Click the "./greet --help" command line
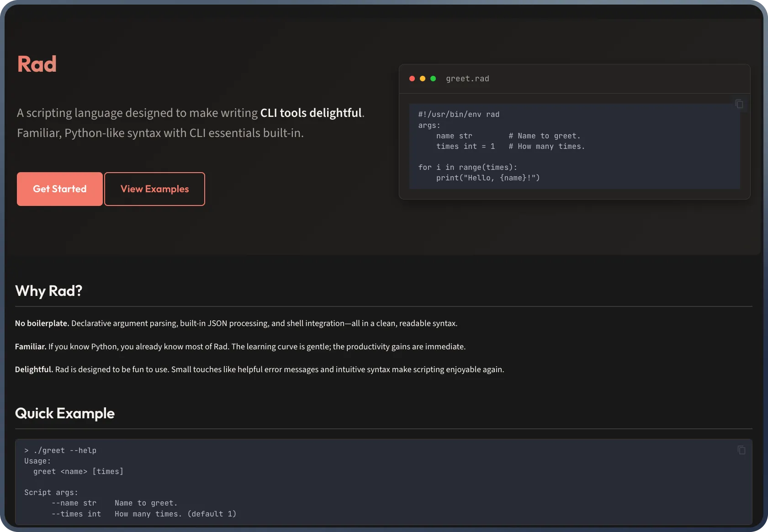The image size is (768, 532). (64, 450)
